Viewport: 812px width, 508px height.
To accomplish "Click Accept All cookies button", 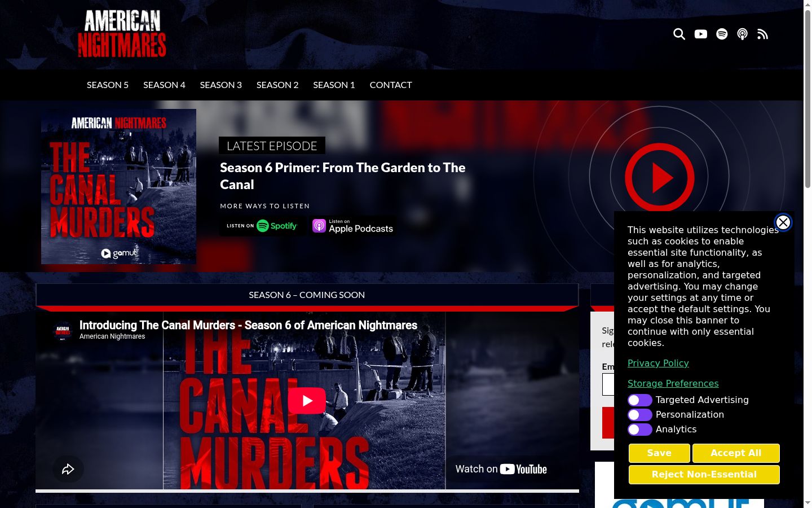I will (x=736, y=453).
